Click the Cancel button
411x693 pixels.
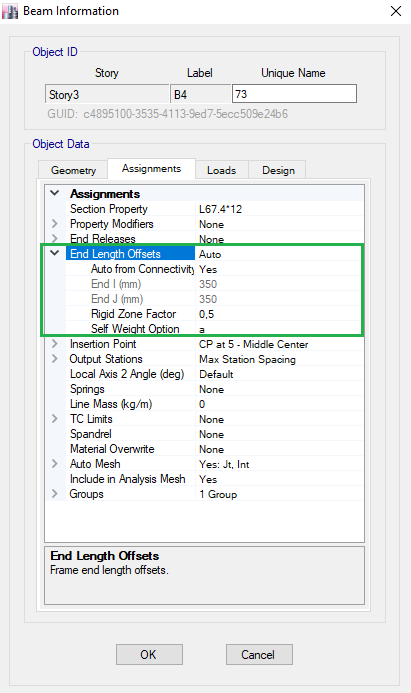pyautogui.click(x=259, y=654)
